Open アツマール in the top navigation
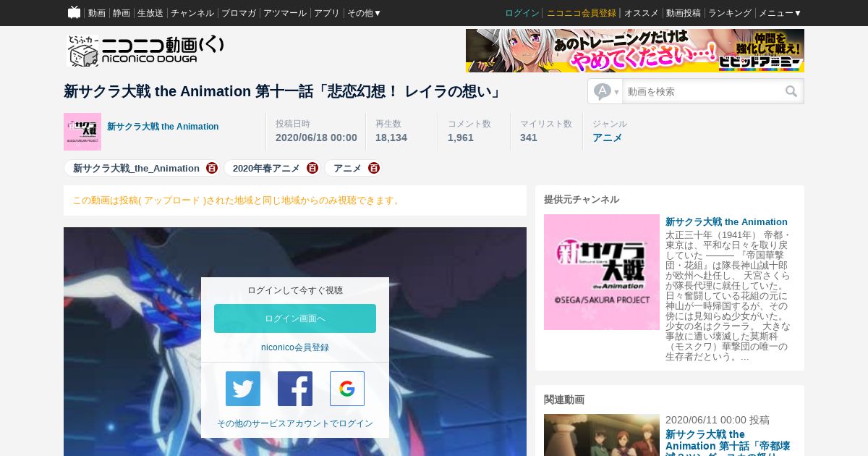Screen dimensions: 868x456 coord(285,13)
